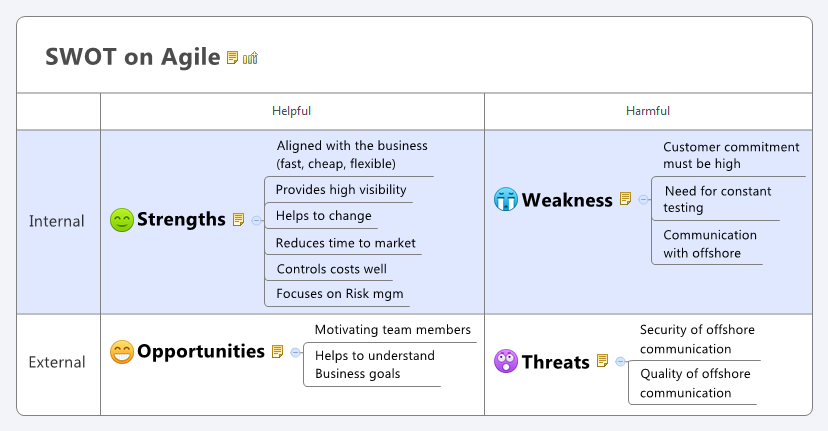Click the crying face icon on Weakness
The height and width of the screenshot is (431, 828).
[506, 199]
